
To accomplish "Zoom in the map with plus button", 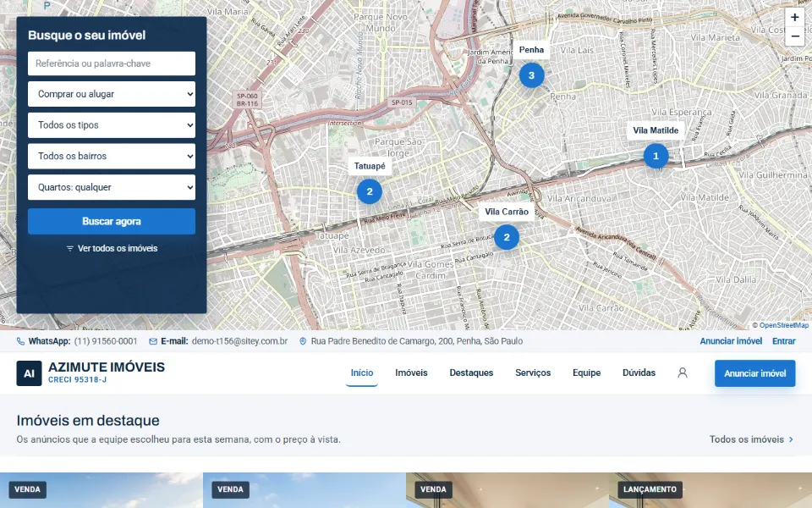I will point(794,17).
